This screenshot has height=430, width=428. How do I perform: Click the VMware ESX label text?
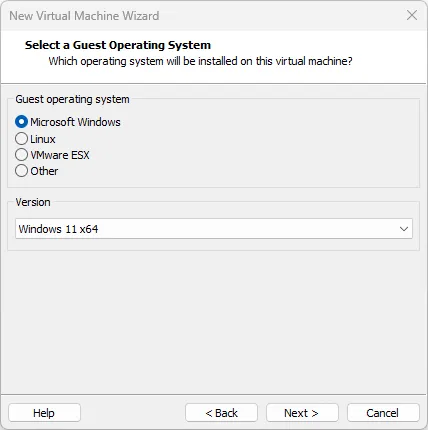click(60, 155)
